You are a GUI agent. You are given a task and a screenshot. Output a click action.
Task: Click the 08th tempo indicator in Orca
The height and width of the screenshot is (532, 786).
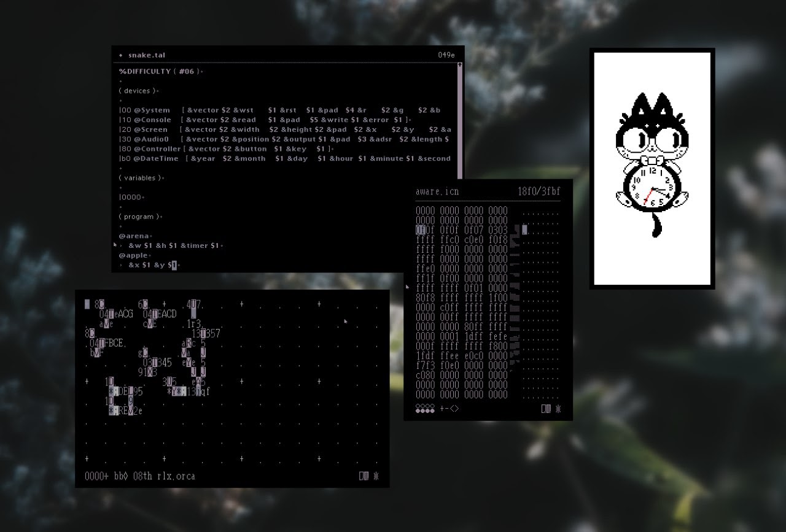pyautogui.click(x=142, y=476)
